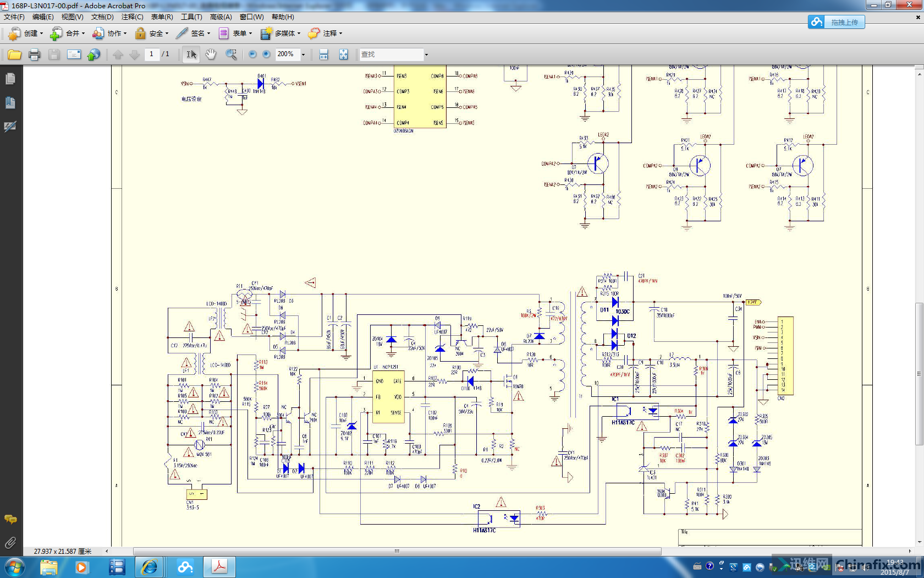
Task: Click the 协作 (Collaborate) toolbar icon
Action: coord(98,34)
